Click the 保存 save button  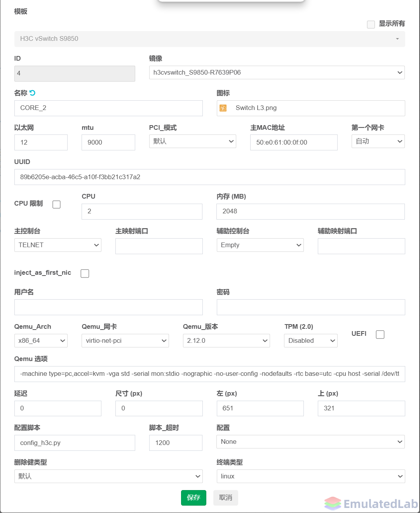pos(193,498)
